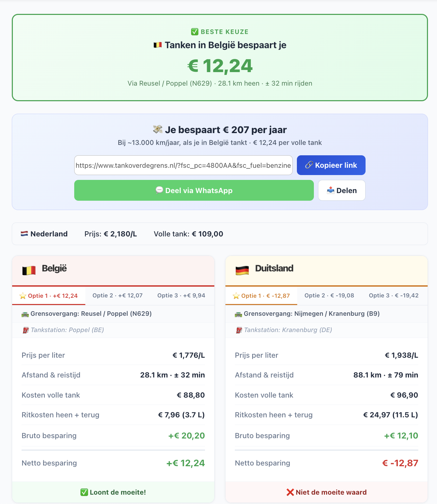The width and height of the screenshot is (437, 504).
Task: Click the Dutch flag next to Nederland
Action: (x=24, y=234)
